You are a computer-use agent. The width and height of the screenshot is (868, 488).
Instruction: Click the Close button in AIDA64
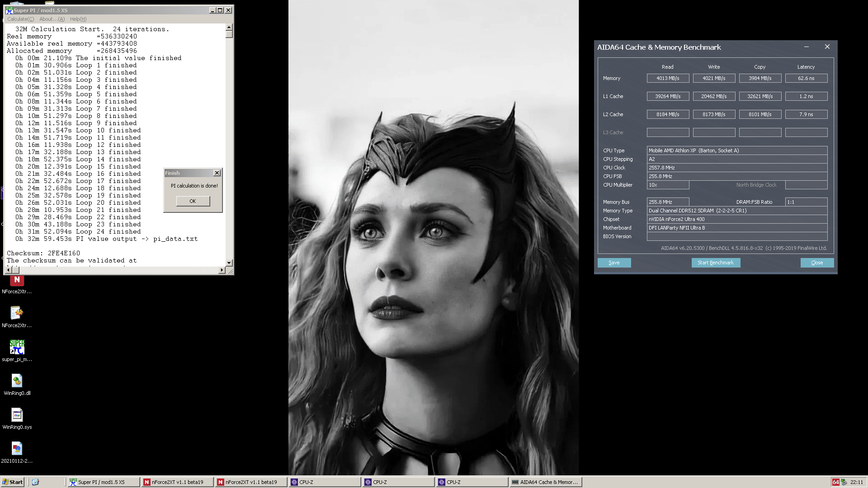click(x=816, y=263)
